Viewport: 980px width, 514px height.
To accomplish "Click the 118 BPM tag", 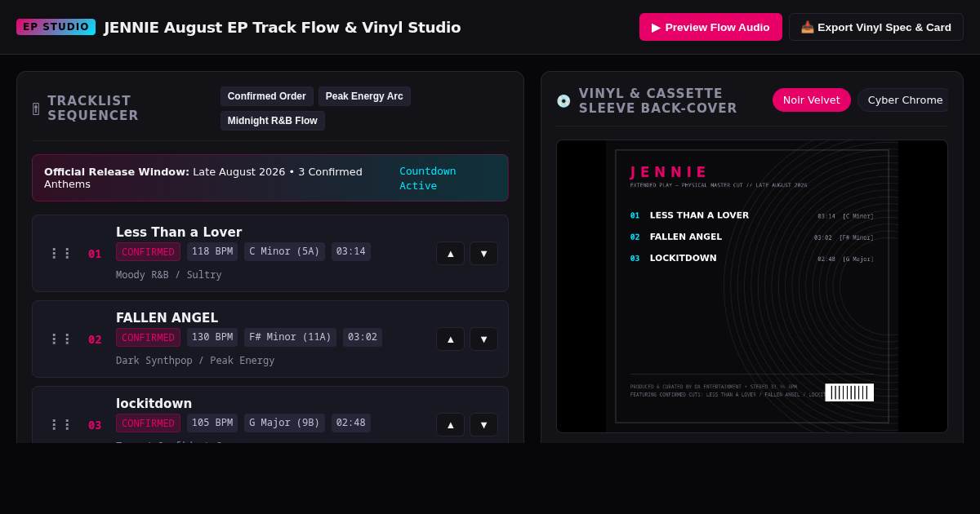I will [212, 251].
